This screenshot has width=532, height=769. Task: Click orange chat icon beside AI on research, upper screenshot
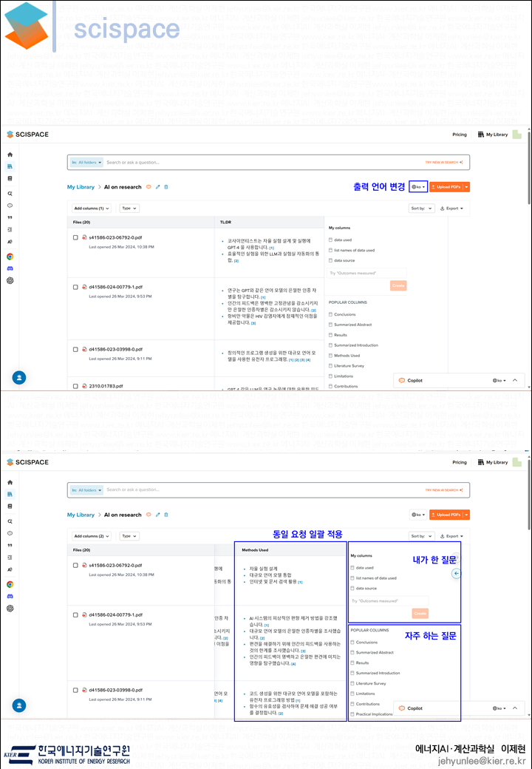tap(149, 187)
